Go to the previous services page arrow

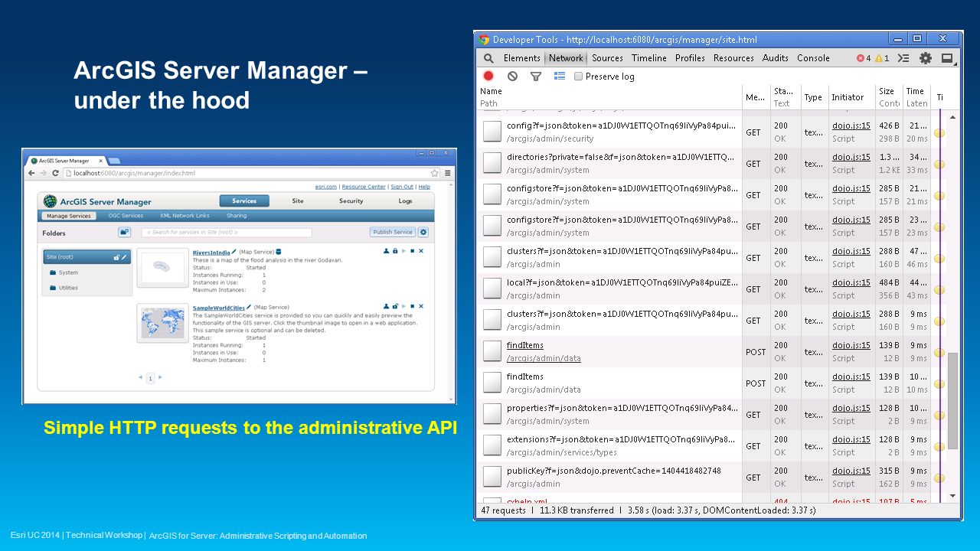coord(141,377)
